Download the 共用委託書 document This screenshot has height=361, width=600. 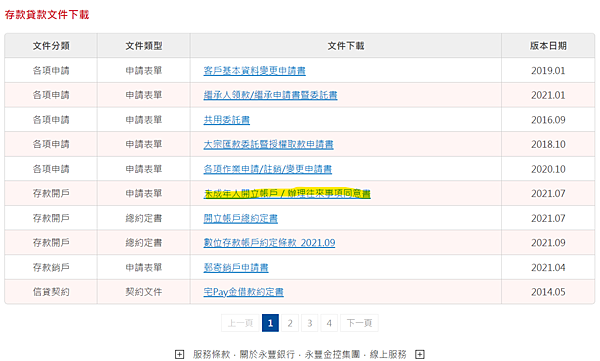227,120
